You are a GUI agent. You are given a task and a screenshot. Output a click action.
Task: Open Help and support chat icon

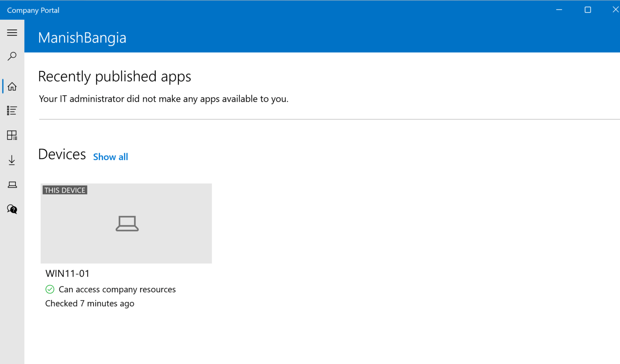(12, 209)
